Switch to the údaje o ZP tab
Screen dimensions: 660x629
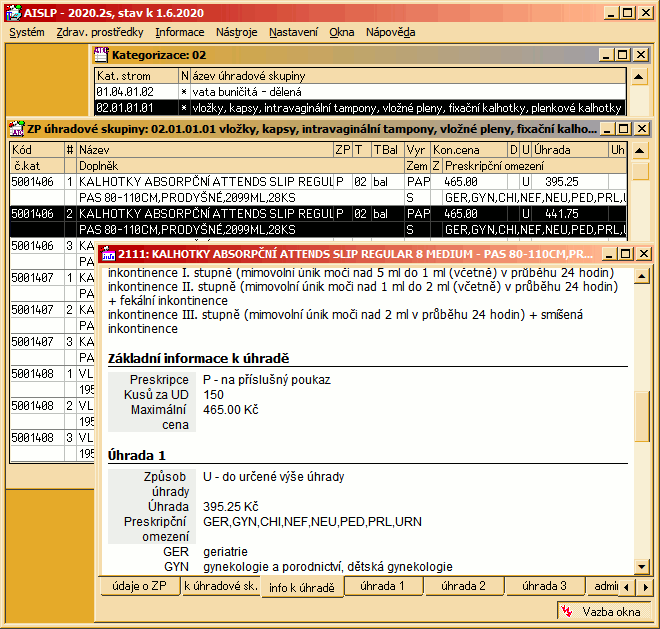(x=140, y=586)
